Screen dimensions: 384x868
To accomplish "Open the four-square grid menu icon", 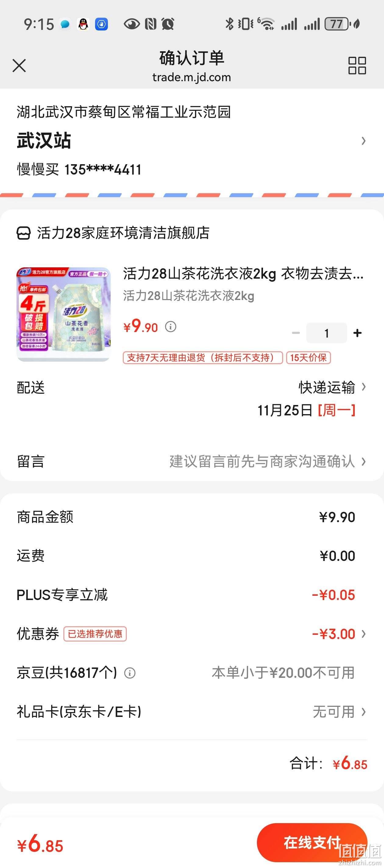I will [x=357, y=65].
